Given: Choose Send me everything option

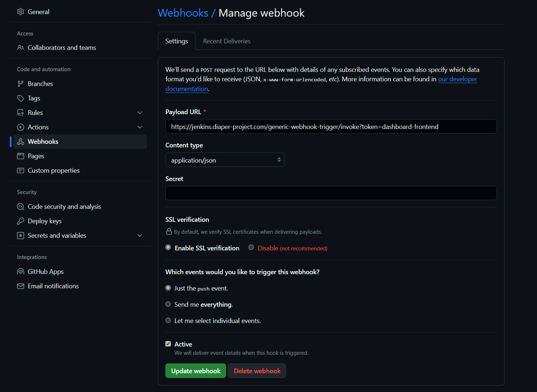Looking at the screenshot, I should click(168, 304).
